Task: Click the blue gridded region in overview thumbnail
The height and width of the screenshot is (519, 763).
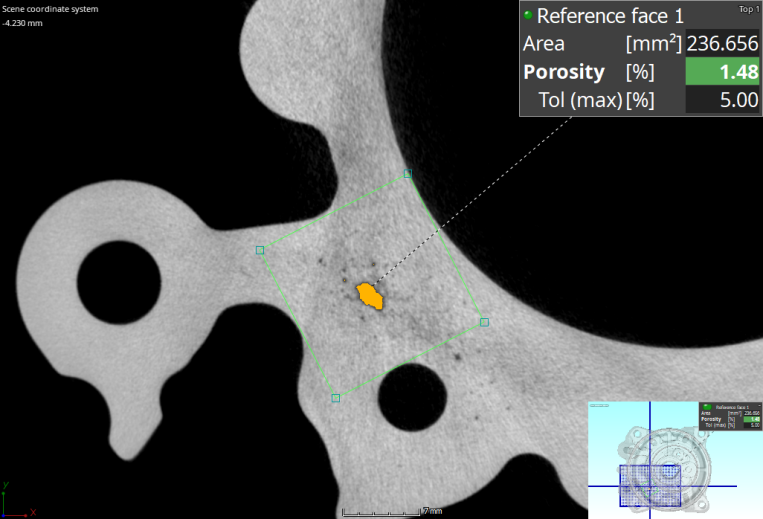Action: (x=650, y=485)
